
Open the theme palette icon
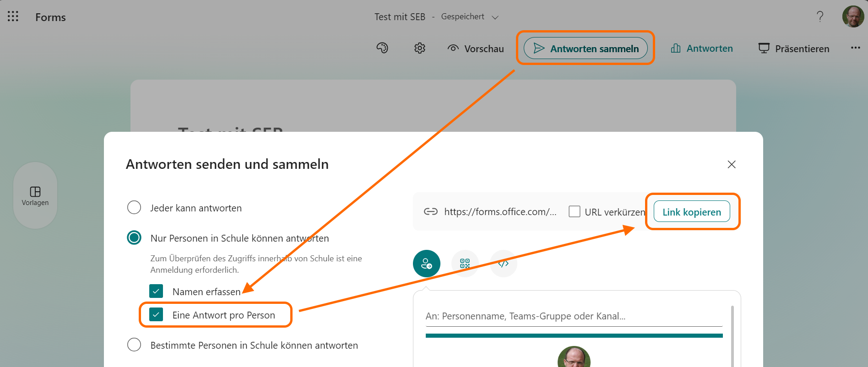tap(382, 48)
